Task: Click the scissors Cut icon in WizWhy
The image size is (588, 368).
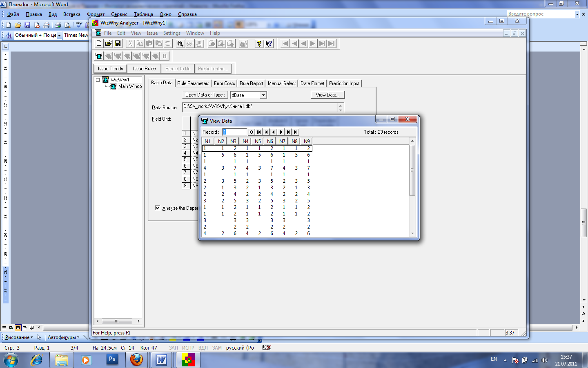Action: coord(130,43)
